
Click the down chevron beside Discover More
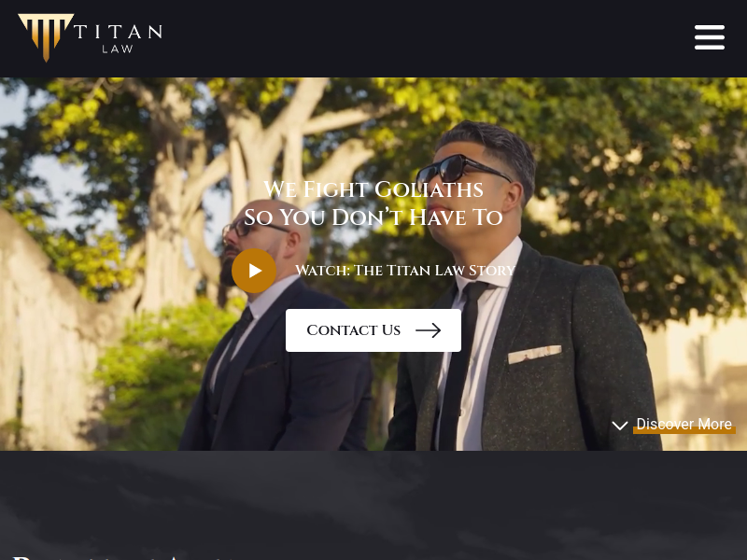[620, 426]
